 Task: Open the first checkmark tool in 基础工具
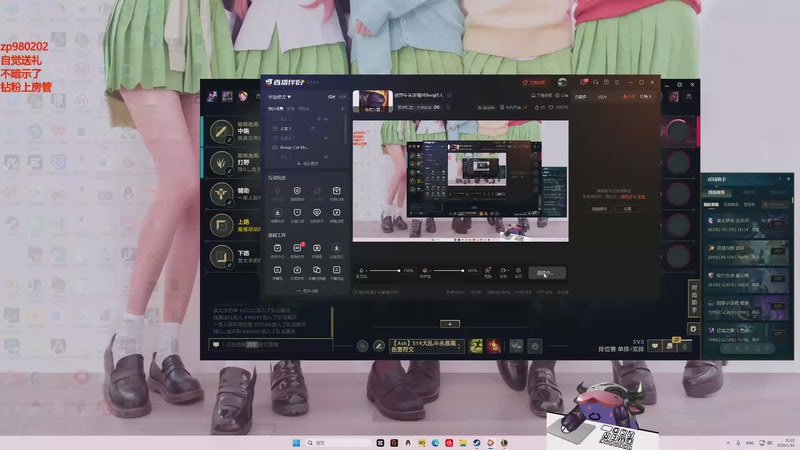[x=278, y=249]
